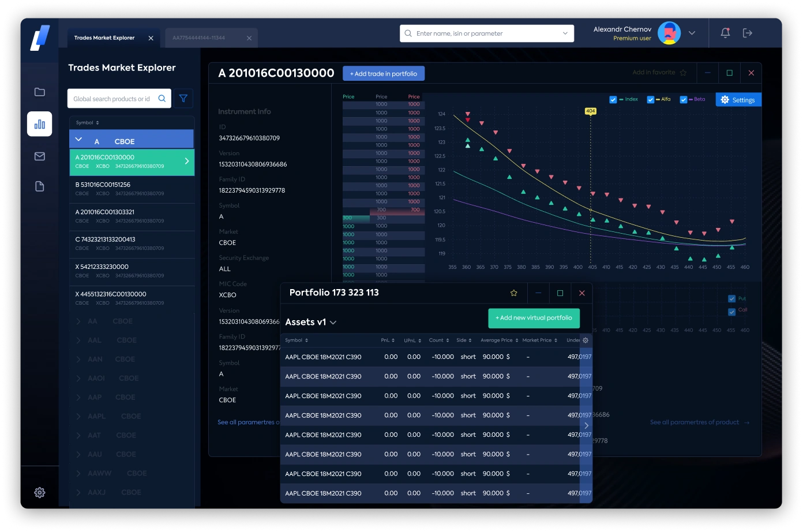Sort portfolio table by Market Price

[x=540, y=340]
